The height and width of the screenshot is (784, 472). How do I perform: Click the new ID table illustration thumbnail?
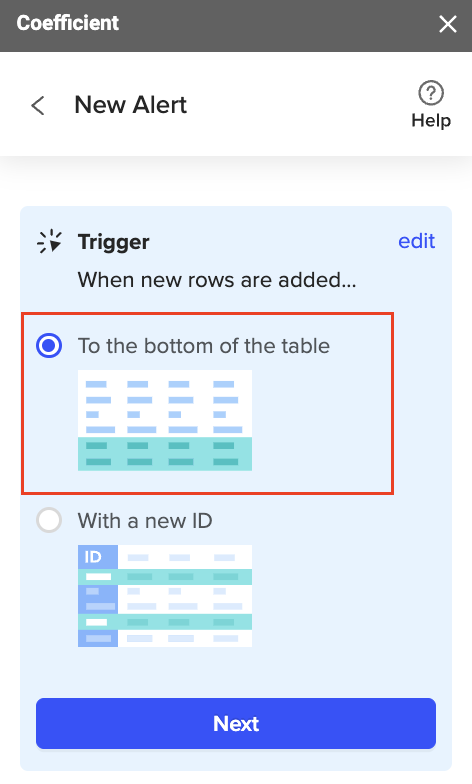[165, 596]
